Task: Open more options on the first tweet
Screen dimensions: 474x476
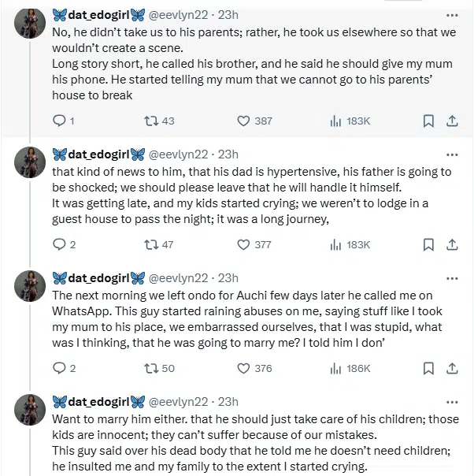Action: [x=452, y=15]
